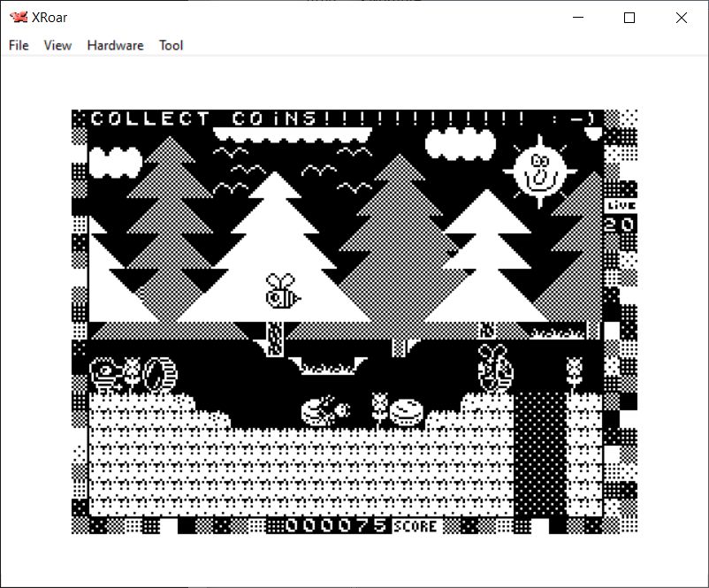Viewport: 709px width, 588px height.
Task: Click the XRoar app icon in title bar
Action: tap(18, 18)
